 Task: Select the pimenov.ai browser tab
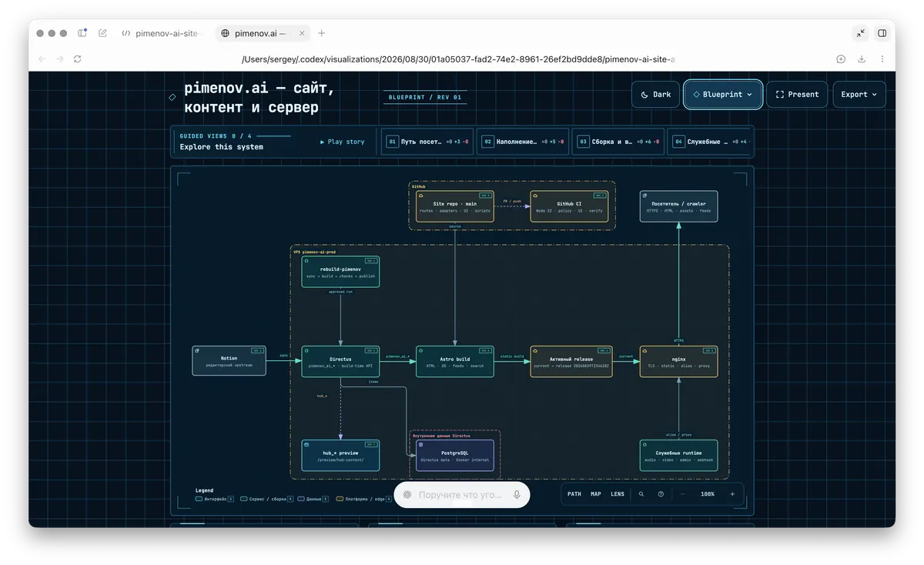tap(262, 33)
